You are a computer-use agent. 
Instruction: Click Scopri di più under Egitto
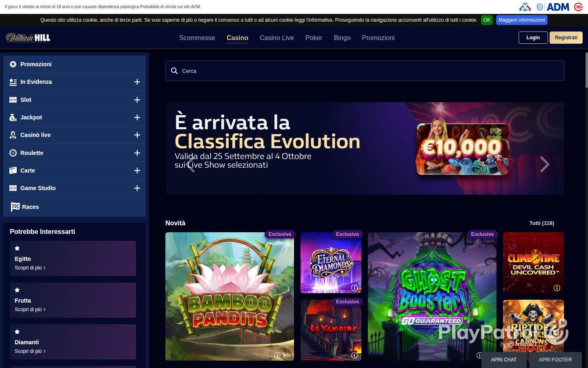[x=30, y=268]
